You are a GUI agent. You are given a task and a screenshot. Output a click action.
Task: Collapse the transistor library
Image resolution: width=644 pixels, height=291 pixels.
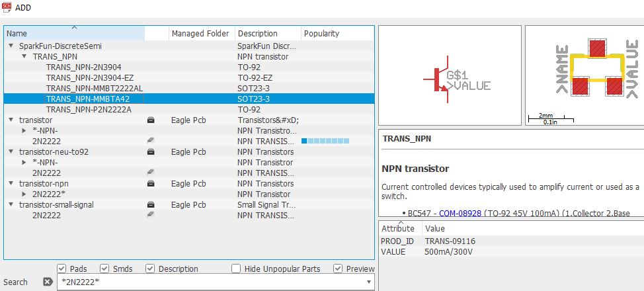(x=11, y=120)
